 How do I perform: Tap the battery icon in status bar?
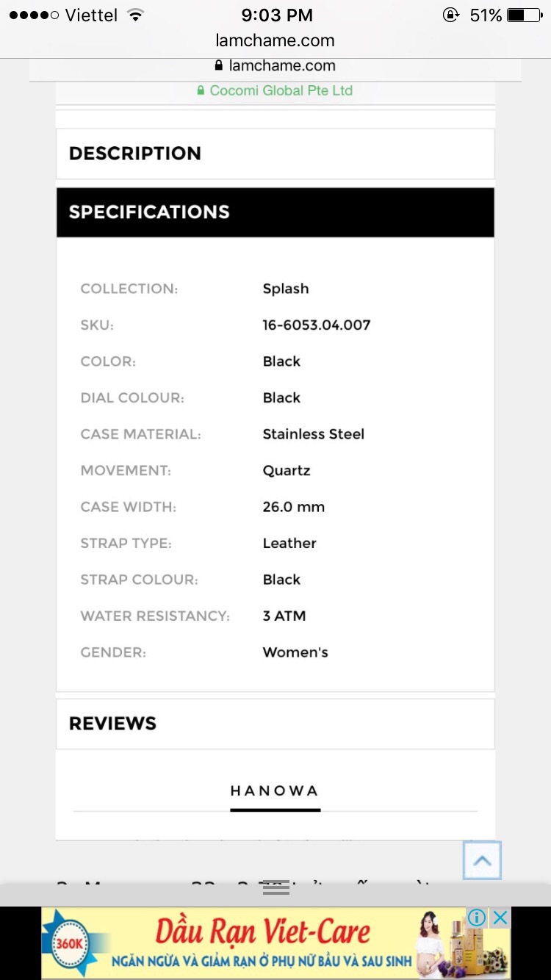(x=525, y=15)
